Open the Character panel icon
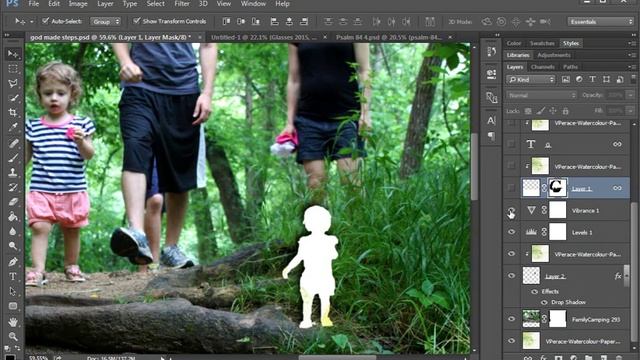 [x=491, y=120]
